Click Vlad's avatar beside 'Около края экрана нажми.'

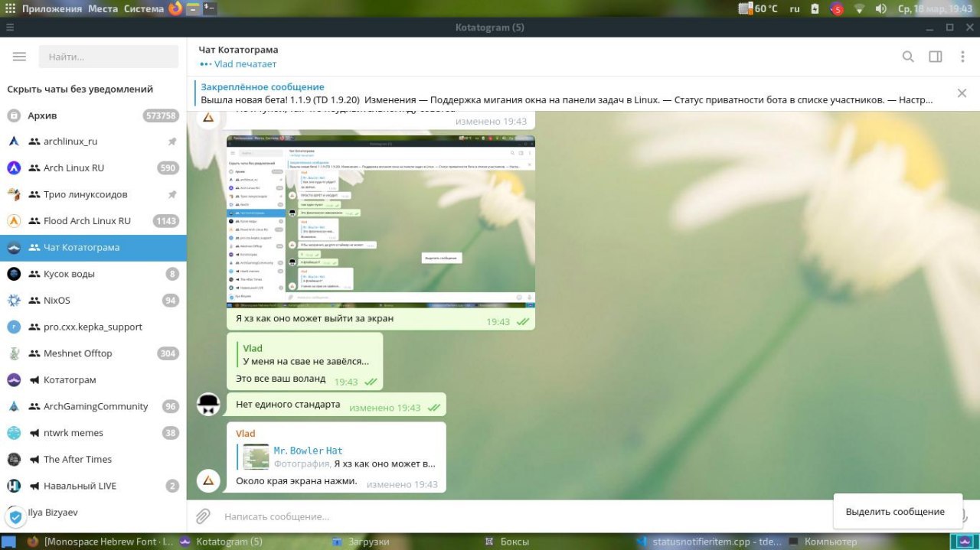coord(209,480)
